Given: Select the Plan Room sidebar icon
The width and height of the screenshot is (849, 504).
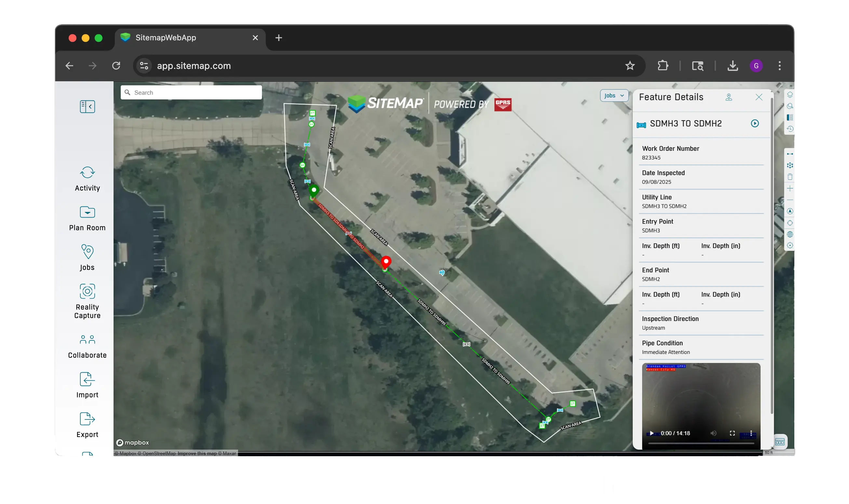Looking at the screenshot, I should click(87, 218).
